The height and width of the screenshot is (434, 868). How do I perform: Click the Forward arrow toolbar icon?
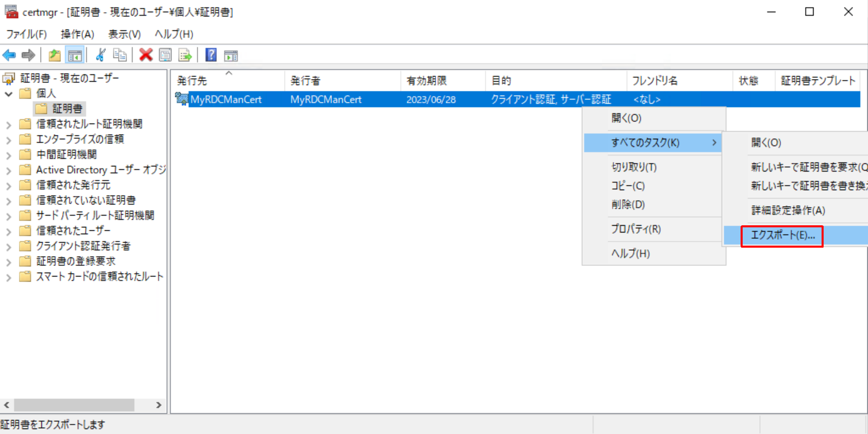[28, 55]
